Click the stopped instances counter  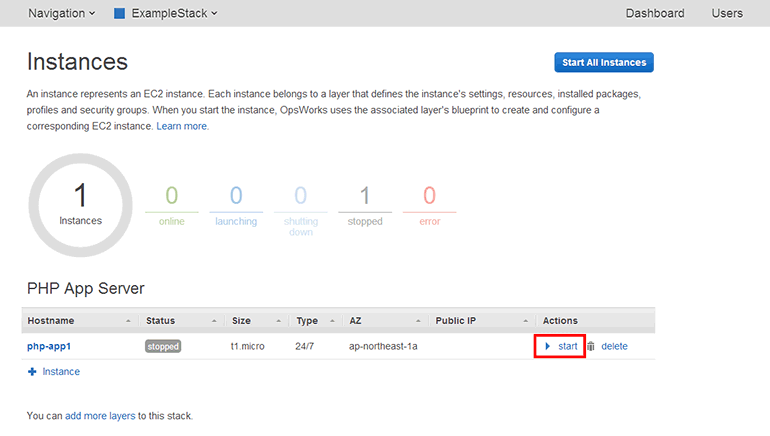tap(364, 205)
